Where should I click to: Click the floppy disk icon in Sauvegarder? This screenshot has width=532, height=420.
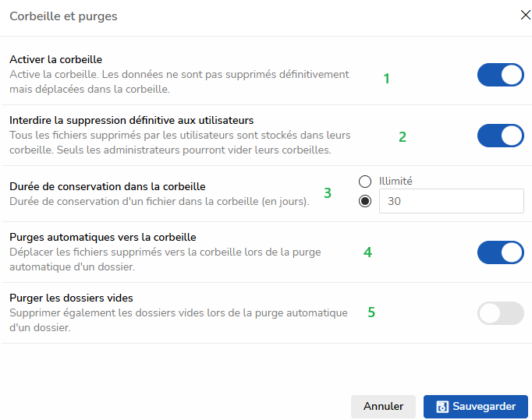(x=442, y=407)
